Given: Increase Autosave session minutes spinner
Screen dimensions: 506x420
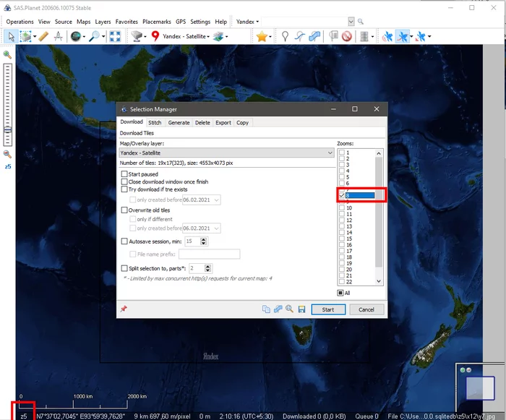Looking at the screenshot, I should 203,239.
